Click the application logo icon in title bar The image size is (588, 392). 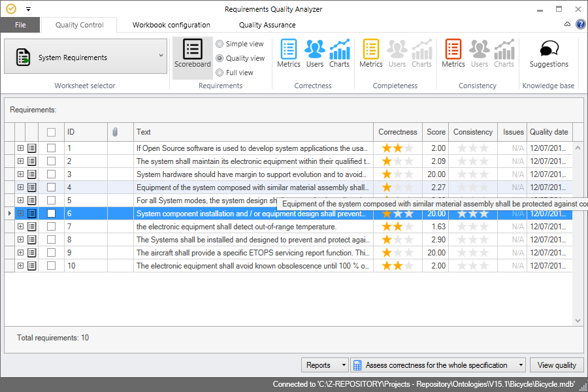[11, 8]
